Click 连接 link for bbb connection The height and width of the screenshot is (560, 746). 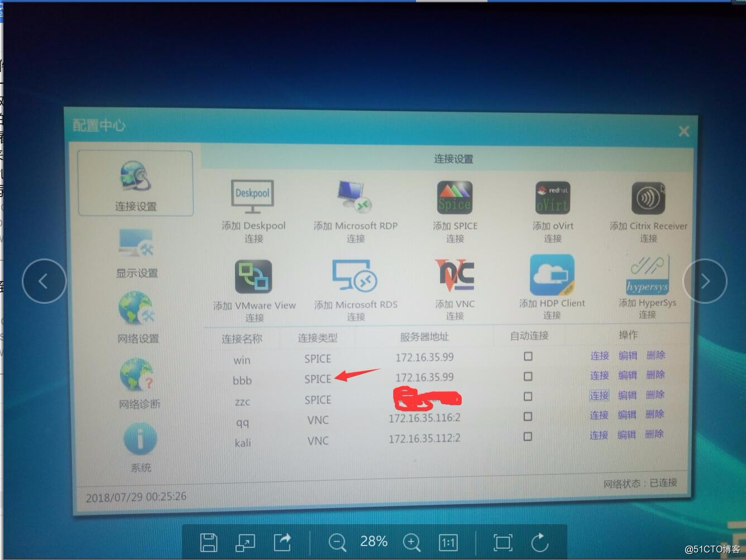tap(600, 375)
